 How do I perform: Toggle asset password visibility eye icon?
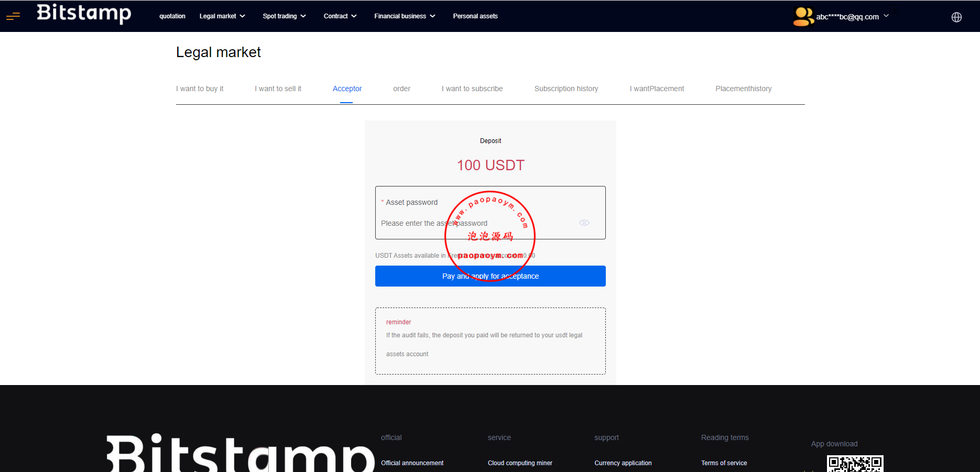coord(584,223)
